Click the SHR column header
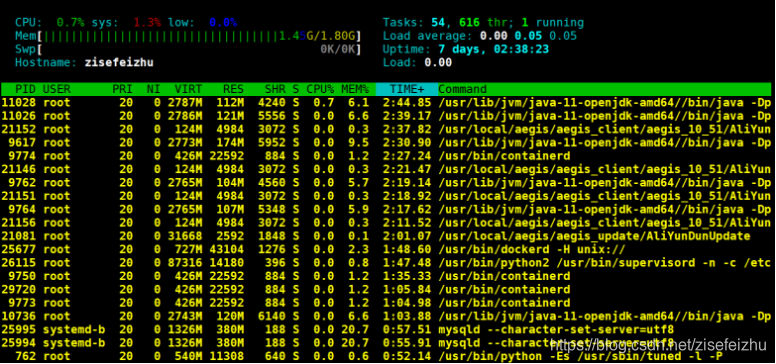Viewport: 776px width, 364px height. coord(275,90)
